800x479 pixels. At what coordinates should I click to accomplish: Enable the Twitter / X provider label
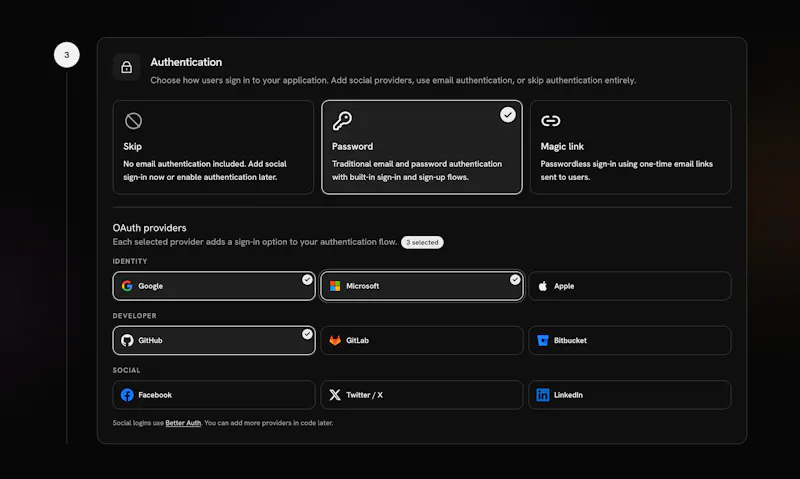(x=364, y=395)
